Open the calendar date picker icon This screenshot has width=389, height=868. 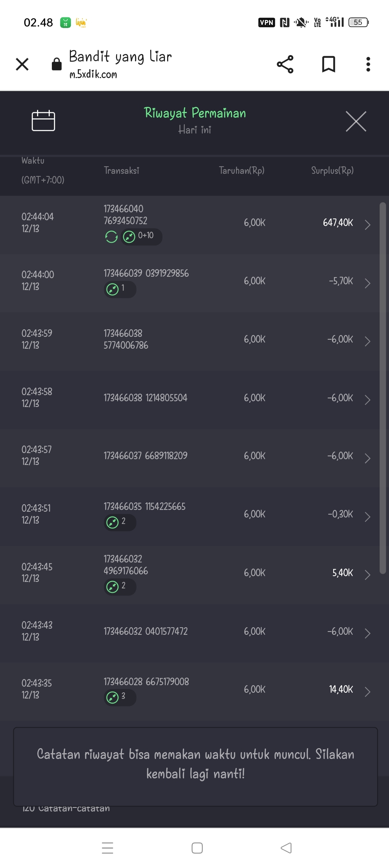pos(43,121)
